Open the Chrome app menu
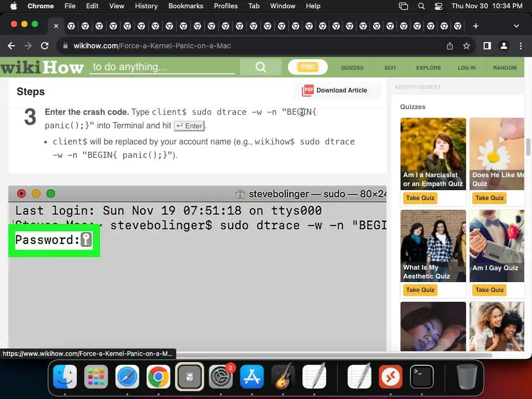The height and width of the screenshot is (399, 532). coord(41,6)
